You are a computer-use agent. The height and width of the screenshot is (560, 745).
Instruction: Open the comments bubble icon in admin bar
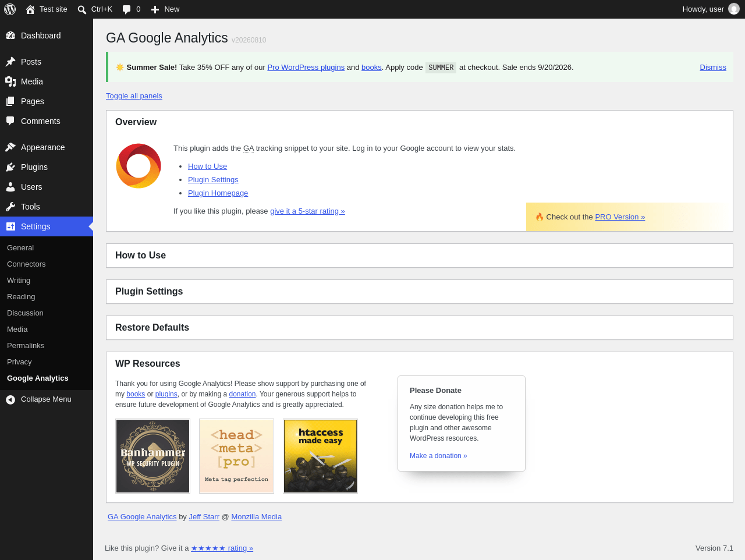pyautogui.click(x=127, y=9)
